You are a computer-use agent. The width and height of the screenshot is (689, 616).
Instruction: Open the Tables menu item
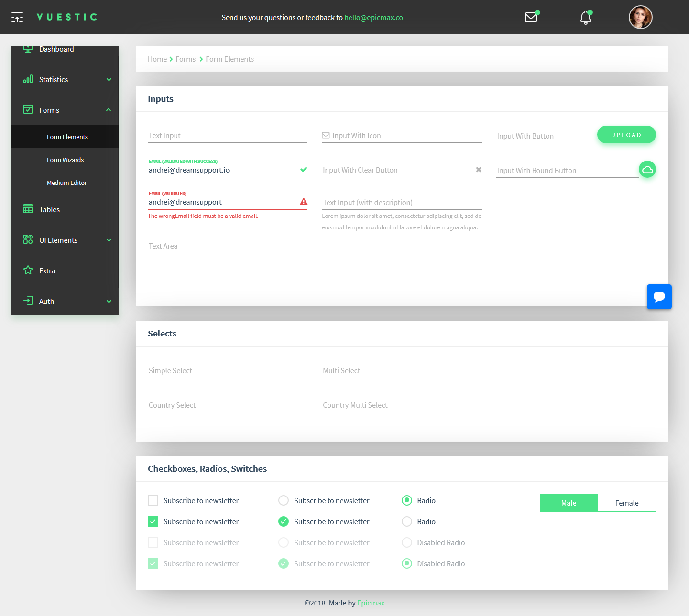65,209
